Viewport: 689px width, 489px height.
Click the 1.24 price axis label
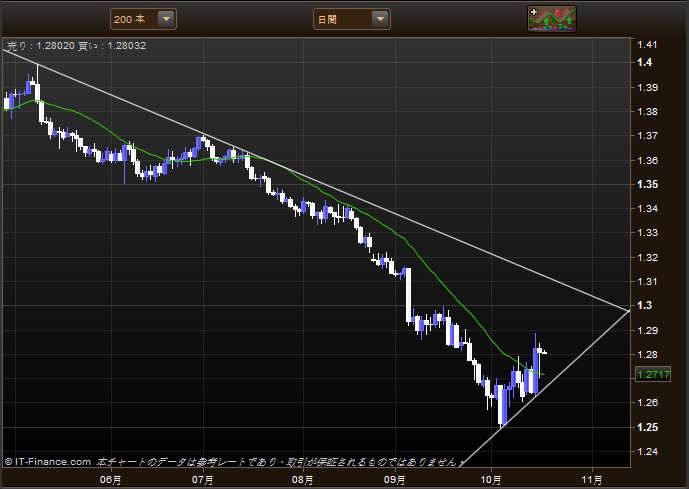click(647, 451)
